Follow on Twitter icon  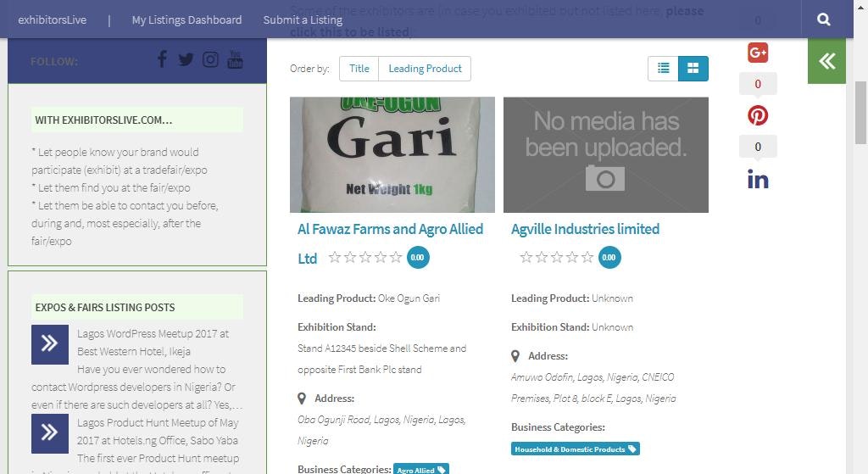click(x=186, y=59)
